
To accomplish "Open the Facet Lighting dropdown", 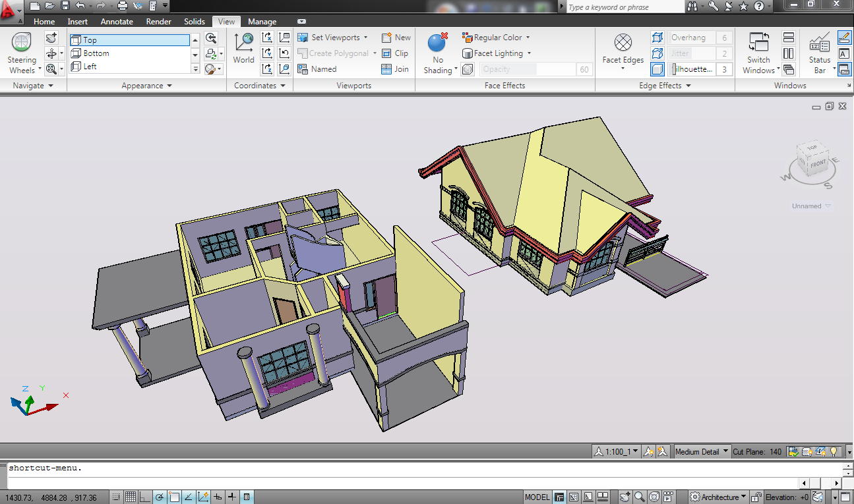I will point(496,53).
